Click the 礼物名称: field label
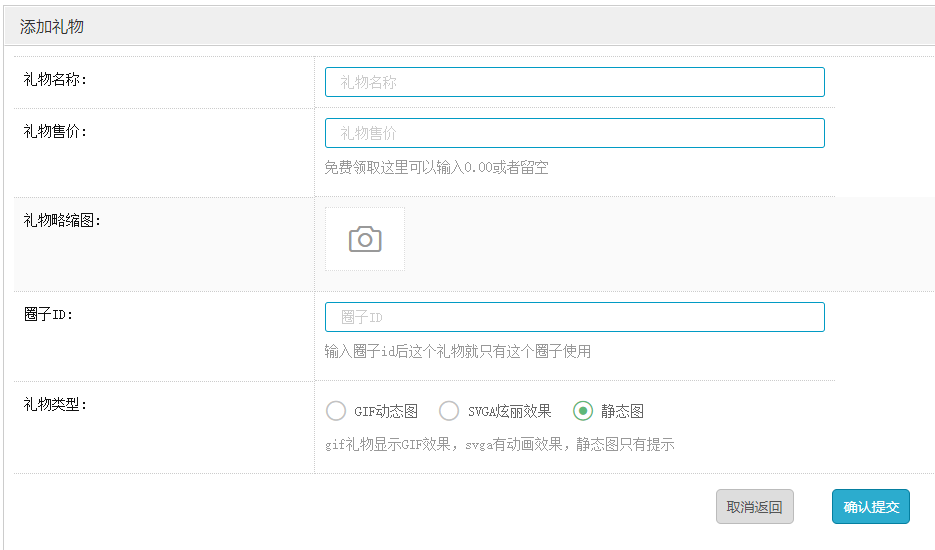The image size is (935, 550). 55,80
